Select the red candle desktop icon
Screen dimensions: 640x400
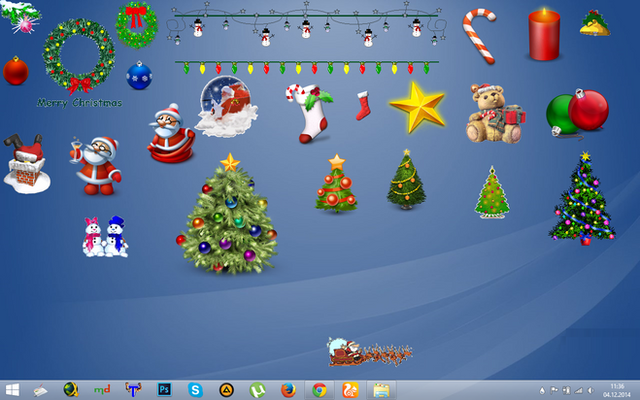(544, 34)
